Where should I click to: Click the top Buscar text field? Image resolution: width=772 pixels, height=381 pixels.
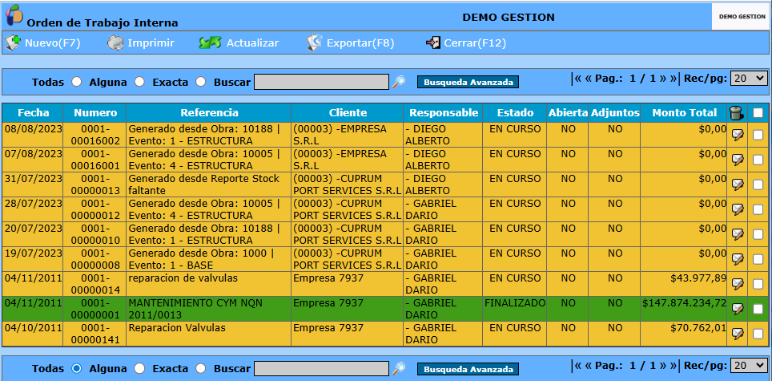click(322, 82)
